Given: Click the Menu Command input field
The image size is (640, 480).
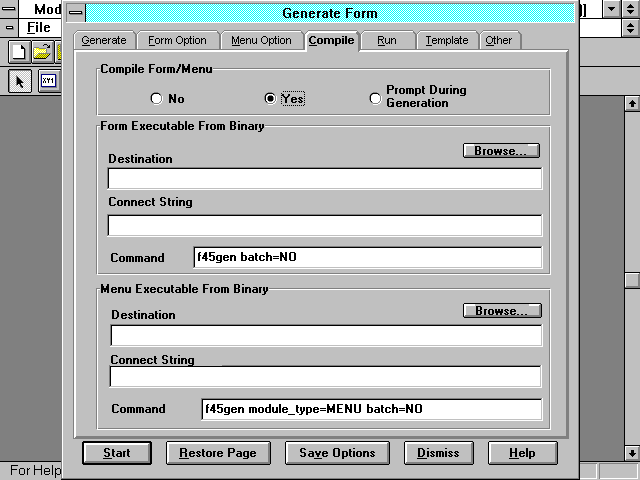Looking at the screenshot, I should coord(370,409).
